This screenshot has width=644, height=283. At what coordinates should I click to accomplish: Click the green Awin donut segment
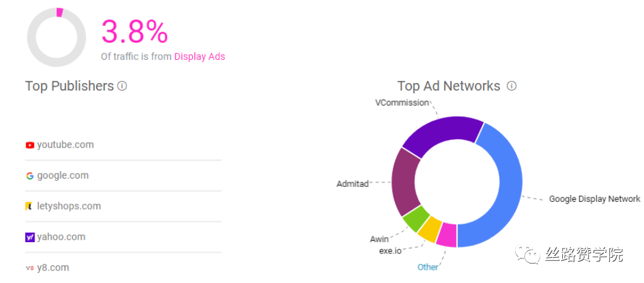pyautogui.click(x=416, y=219)
